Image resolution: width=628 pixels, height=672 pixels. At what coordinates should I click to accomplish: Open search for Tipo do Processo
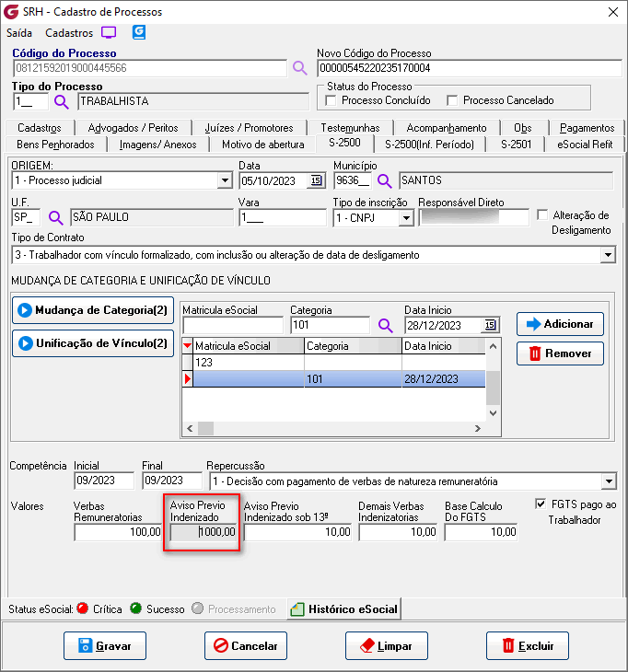pos(62,101)
